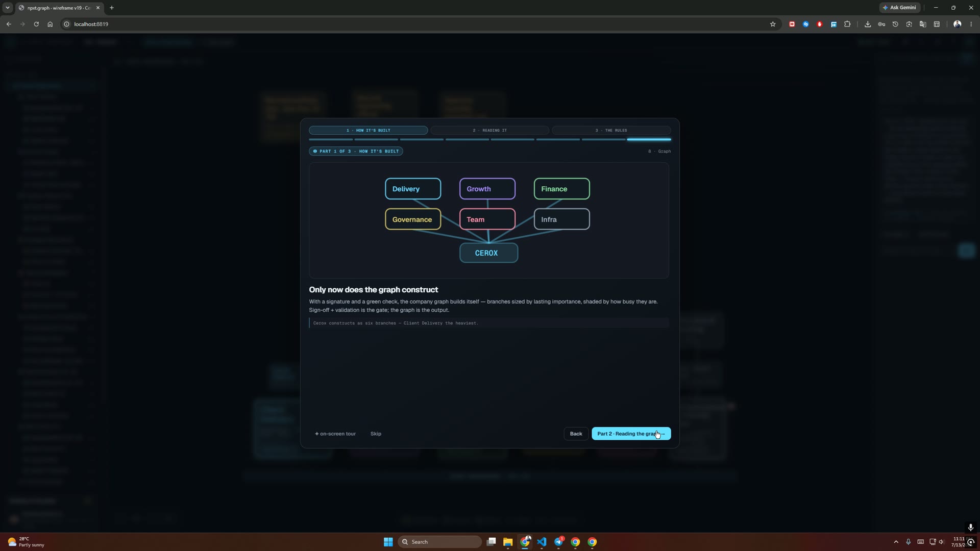Jump to last highlighted progress segment

click(x=649, y=139)
